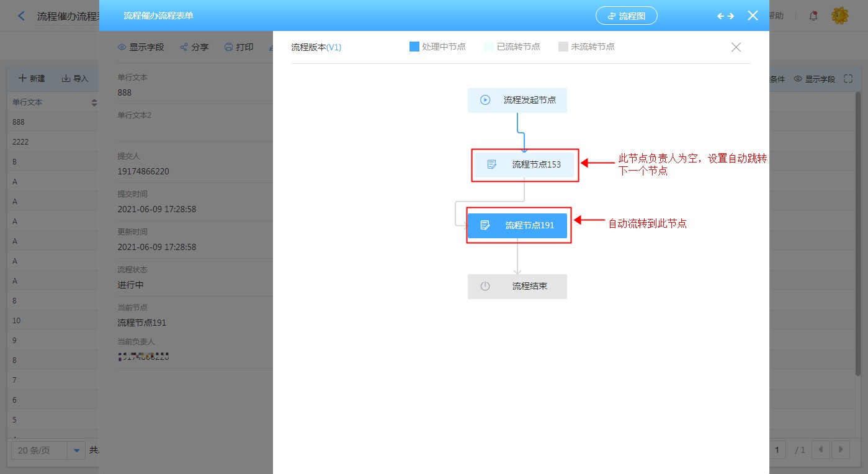Screen dimensions: 868x474
Task: Click the back arrow in the header
Action: point(22,16)
